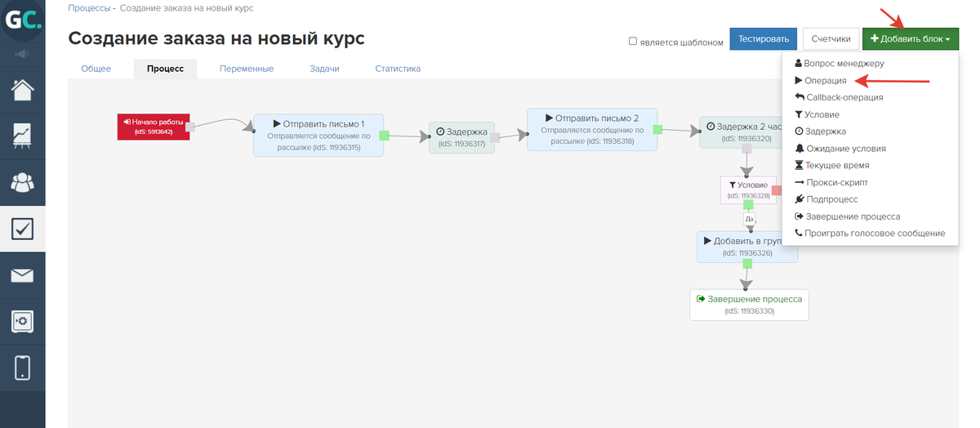Click green connector of Отправить письмо 2
980x428 pixels.
pos(658,129)
